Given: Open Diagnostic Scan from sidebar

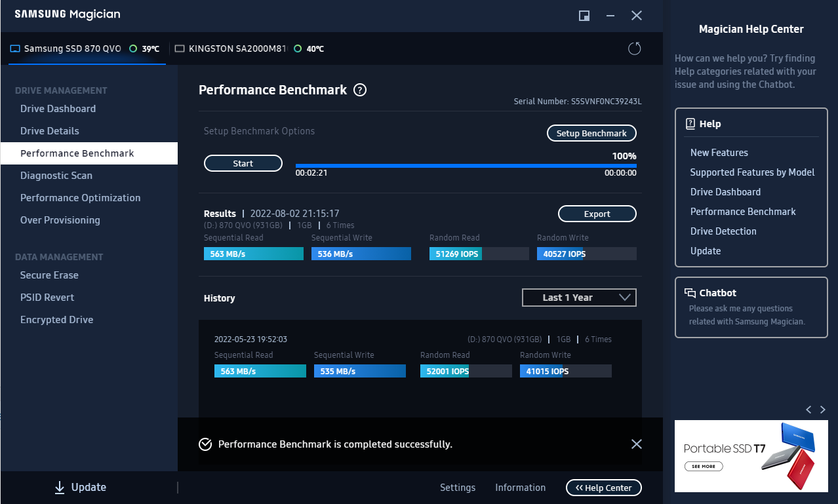Looking at the screenshot, I should (56, 176).
